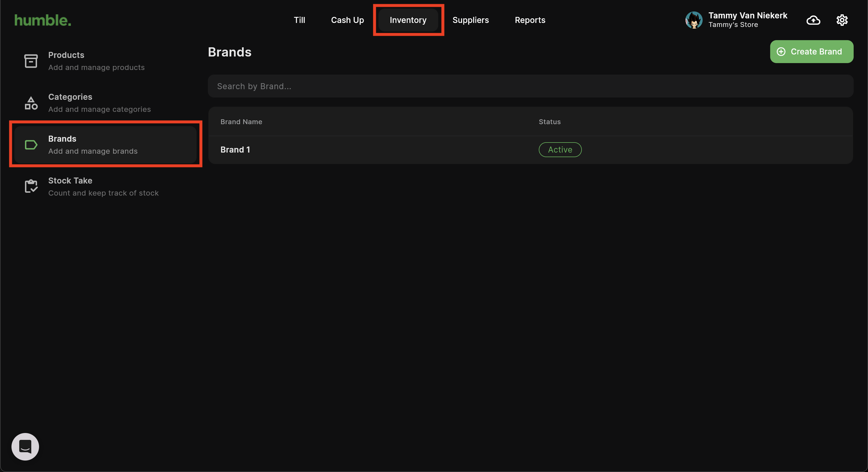Image resolution: width=868 pixels, height=472 pixels.
Task: Click the Brand Name column header
Action: [x=241, y=122]
